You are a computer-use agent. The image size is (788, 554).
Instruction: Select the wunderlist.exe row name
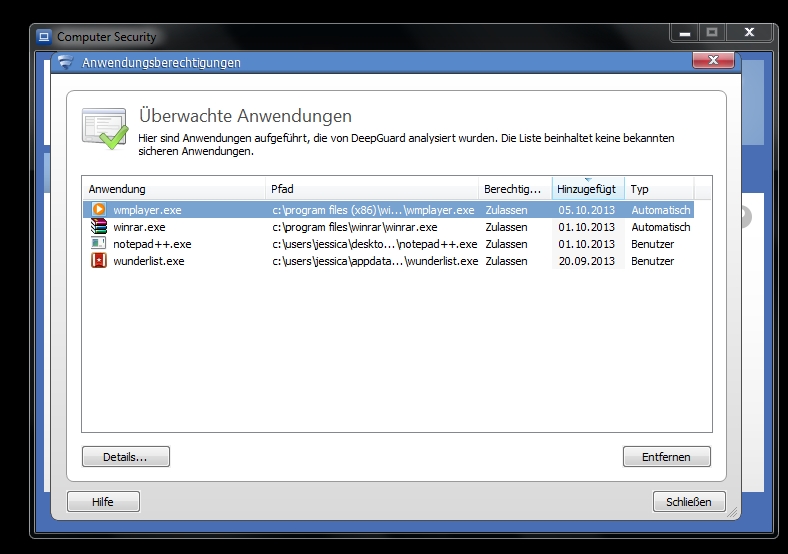click(149, 261)
